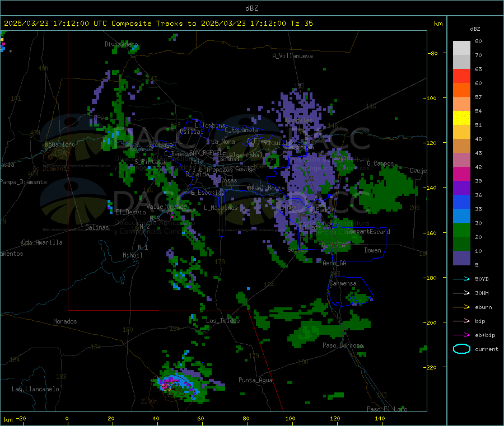
Task: Click the 'Paso_Barroso' place label
Action: (343, 345)
